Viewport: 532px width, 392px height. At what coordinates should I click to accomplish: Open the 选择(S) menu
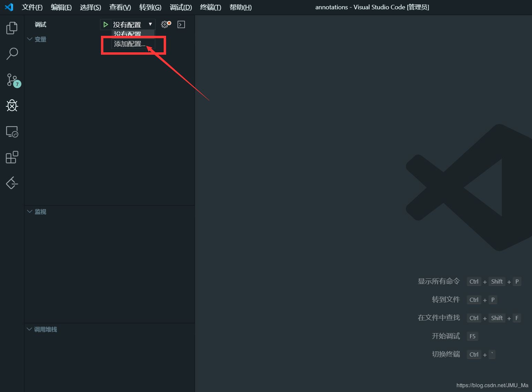tap(91, 7)
